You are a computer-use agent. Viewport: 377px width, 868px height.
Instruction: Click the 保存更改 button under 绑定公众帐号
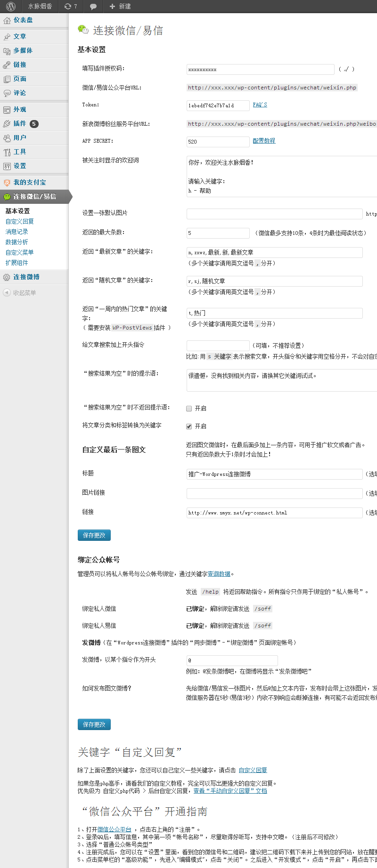(x=94, y=724)
